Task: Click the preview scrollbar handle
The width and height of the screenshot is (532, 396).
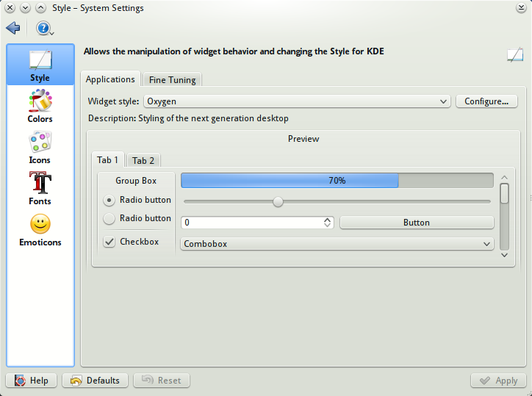Action: click(x=505, y=193)
